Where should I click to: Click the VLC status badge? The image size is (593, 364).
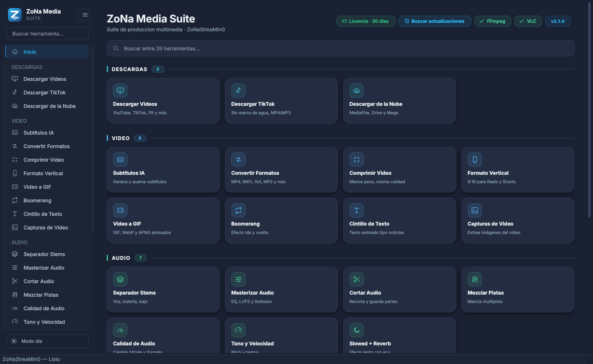point(528,21)
